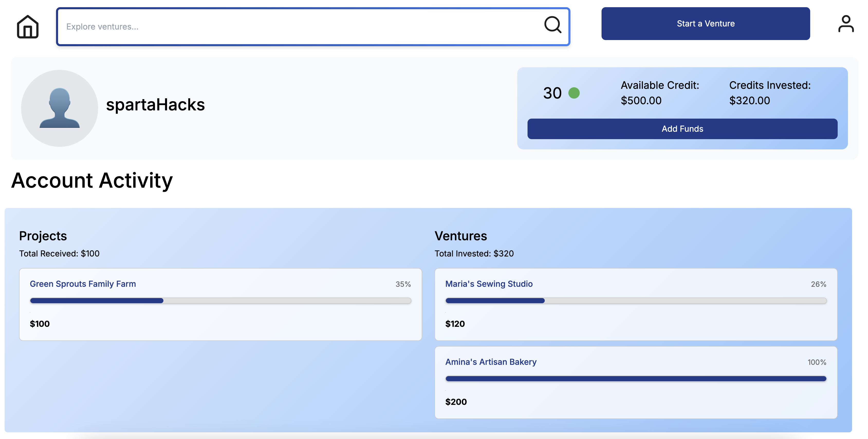
Task: Click the home icon
Action: pos(28,27)
